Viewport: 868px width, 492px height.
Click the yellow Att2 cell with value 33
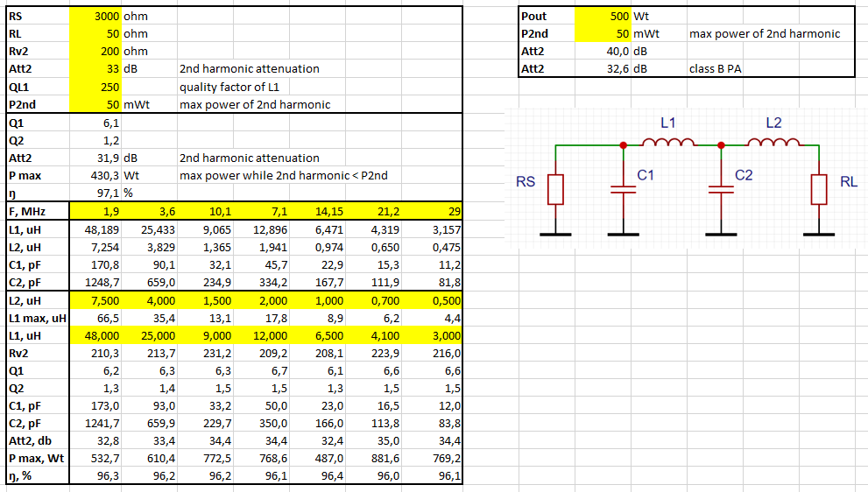[x=94, y=69]
